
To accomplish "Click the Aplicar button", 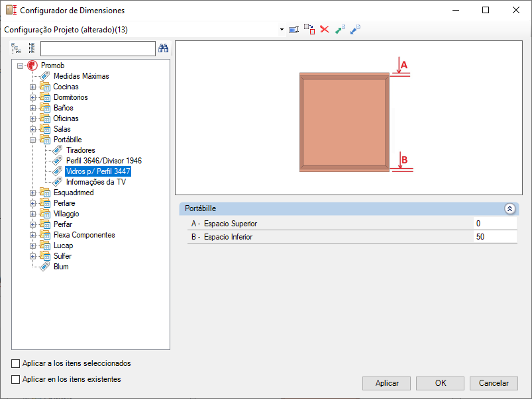I will 386,383.
